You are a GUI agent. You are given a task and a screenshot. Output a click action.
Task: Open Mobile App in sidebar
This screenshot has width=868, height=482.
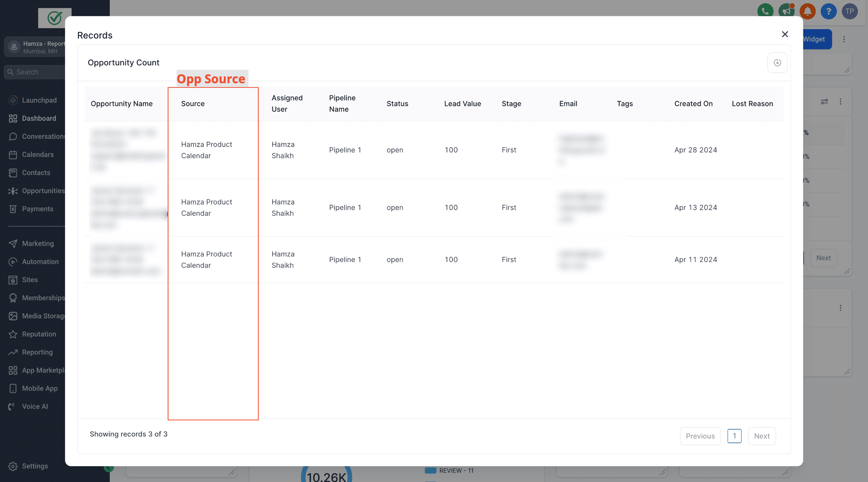click(x=32, y=388)
